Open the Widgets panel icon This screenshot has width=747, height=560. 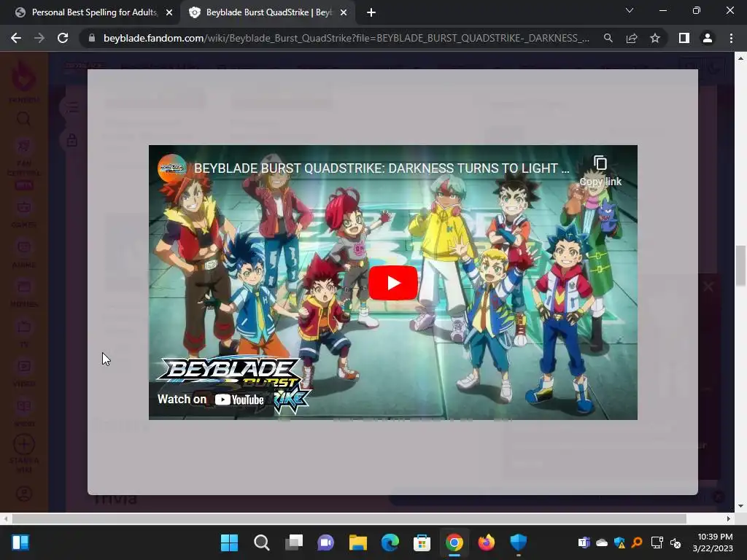[x=20, y=542]
